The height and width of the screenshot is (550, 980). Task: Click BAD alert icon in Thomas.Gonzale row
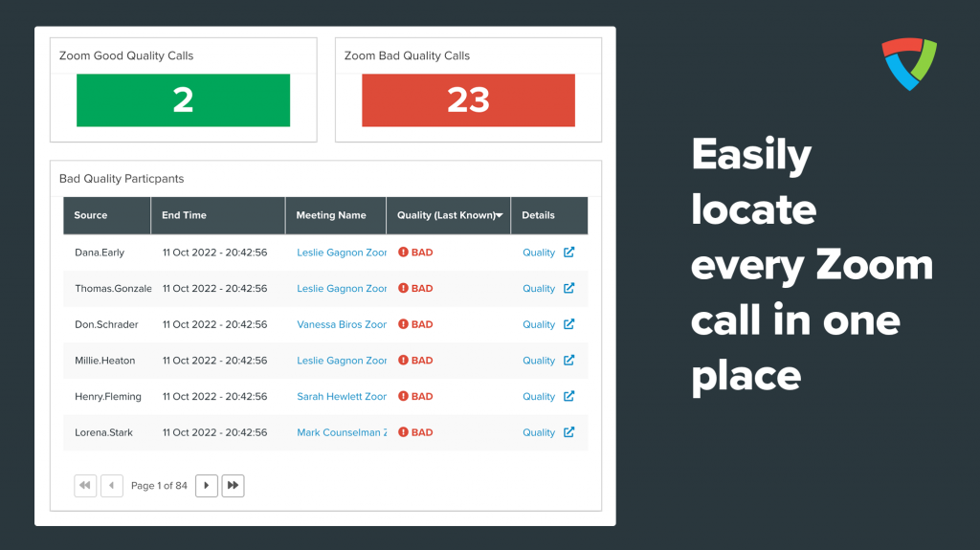click(403, 288)
